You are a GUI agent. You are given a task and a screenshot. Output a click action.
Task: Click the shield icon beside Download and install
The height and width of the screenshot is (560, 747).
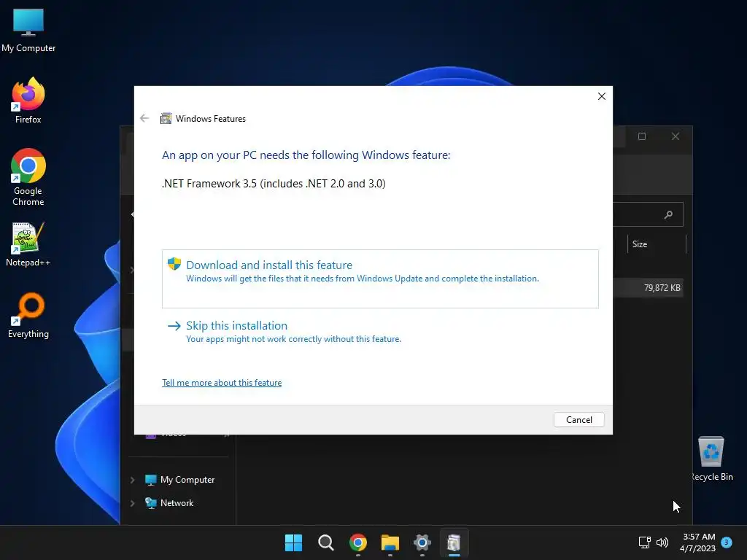point(174,264)
